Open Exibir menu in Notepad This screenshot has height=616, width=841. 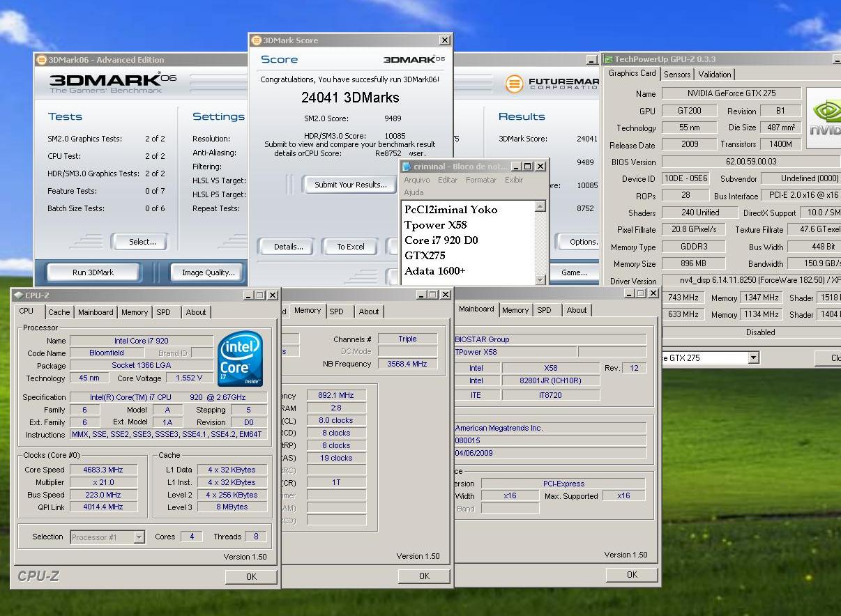(x=514, y=180)
